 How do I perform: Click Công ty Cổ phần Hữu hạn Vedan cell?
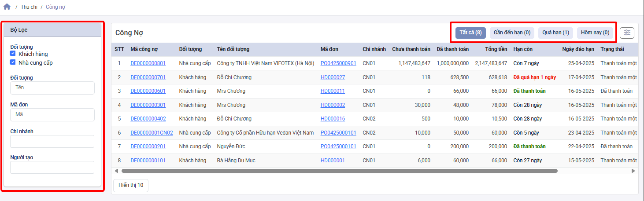pos(265,133)
